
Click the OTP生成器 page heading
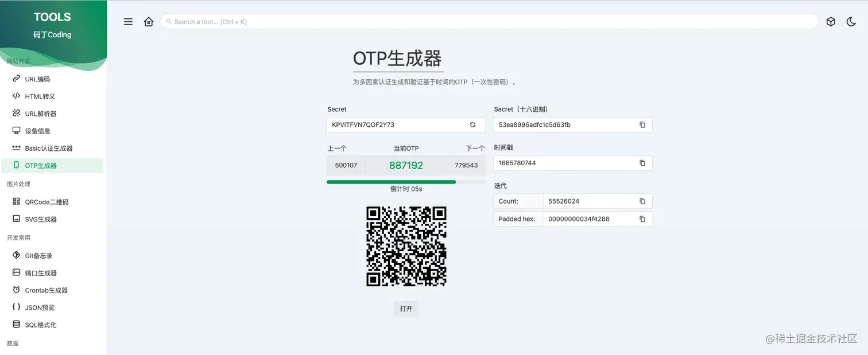(x=397, y=58)
